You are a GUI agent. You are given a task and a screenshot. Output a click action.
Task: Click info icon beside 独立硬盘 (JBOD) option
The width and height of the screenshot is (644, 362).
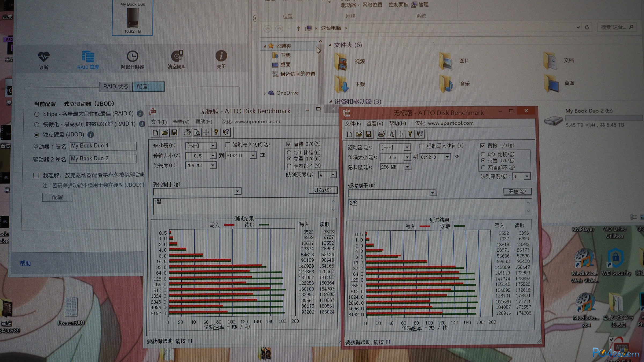91,135
